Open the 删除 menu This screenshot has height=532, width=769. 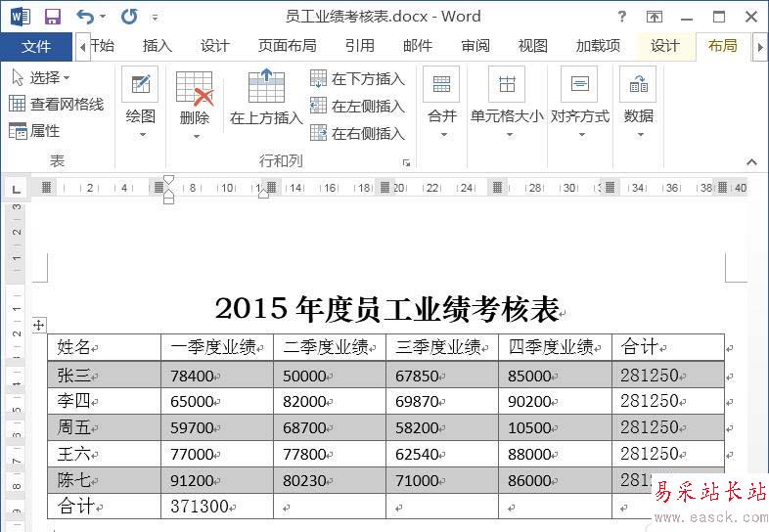pyautogui.click(x=195, y=104)
